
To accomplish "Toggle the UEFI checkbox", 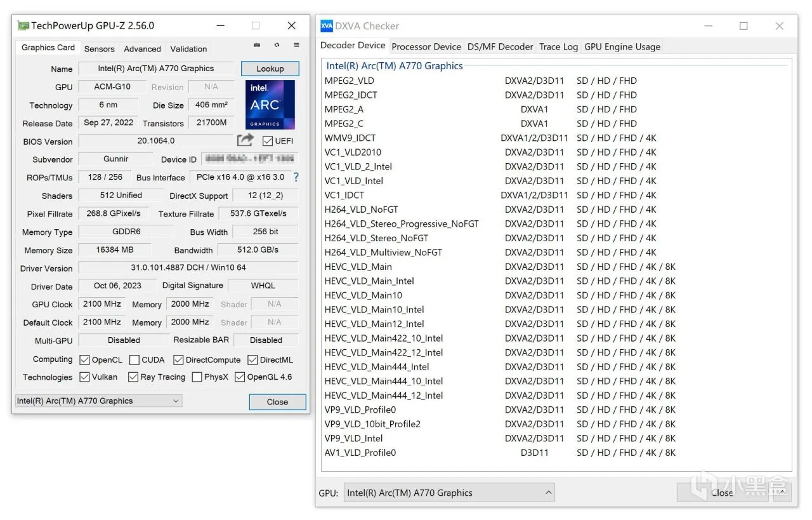I will tap(267, 141).
